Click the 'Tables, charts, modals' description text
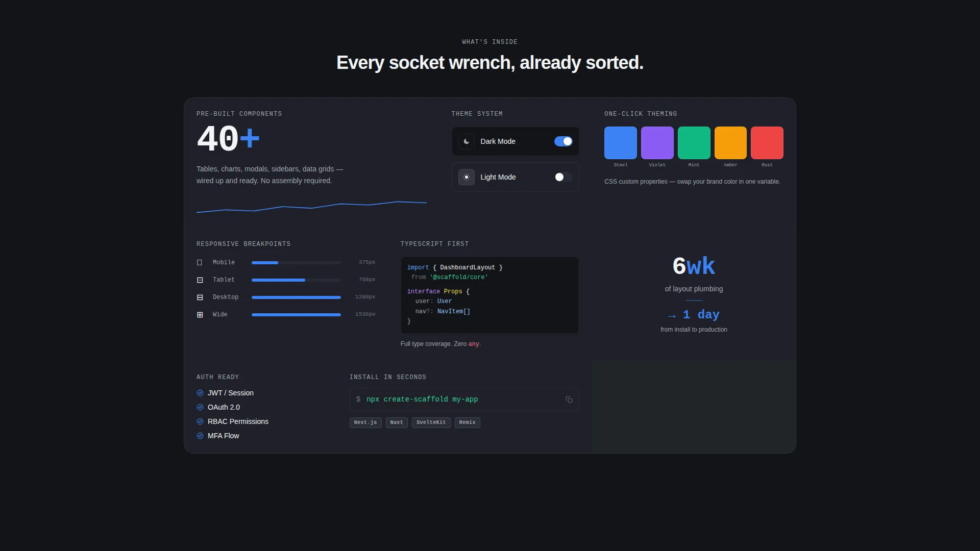The height and width of the screenshot is (551, 980). pos(270,174)
